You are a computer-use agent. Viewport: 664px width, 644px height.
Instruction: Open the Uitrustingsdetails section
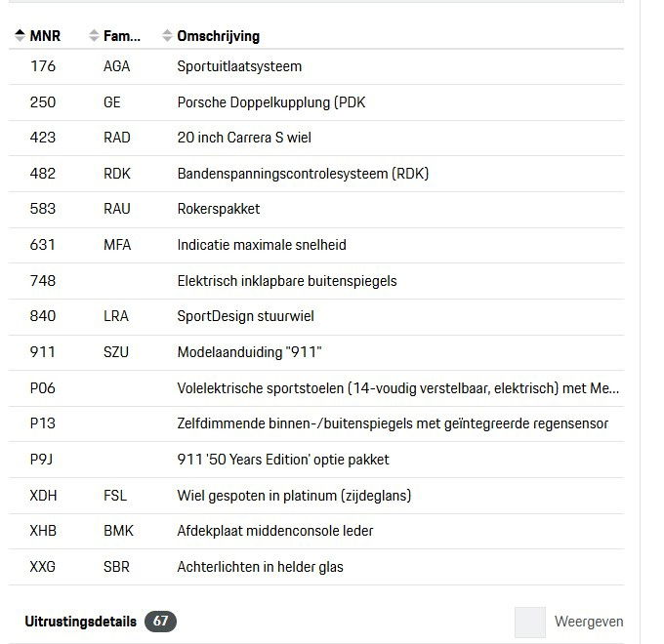coord(80,622)
